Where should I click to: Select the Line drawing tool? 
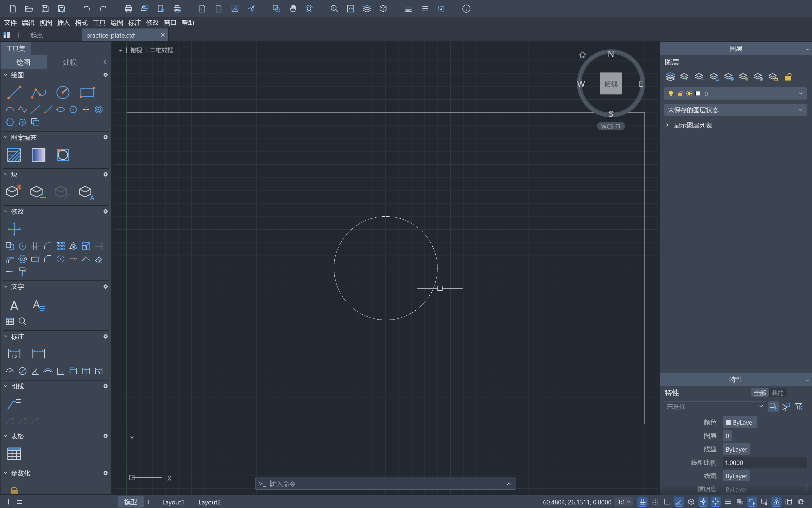[14, 92]
